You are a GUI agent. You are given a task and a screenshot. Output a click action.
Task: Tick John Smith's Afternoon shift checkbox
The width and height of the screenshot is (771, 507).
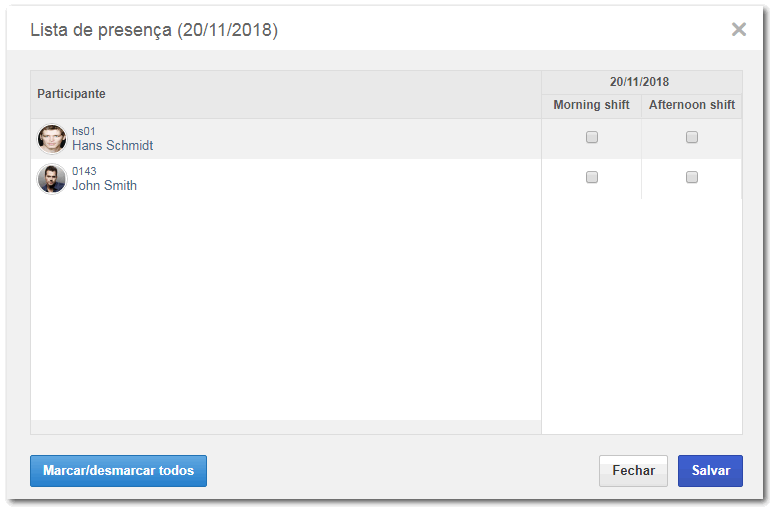point(692,177)
